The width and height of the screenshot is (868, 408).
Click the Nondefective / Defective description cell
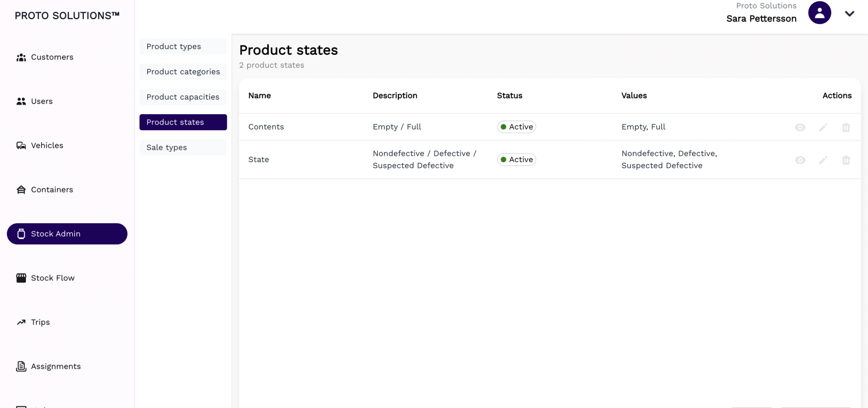pos(425,160)
